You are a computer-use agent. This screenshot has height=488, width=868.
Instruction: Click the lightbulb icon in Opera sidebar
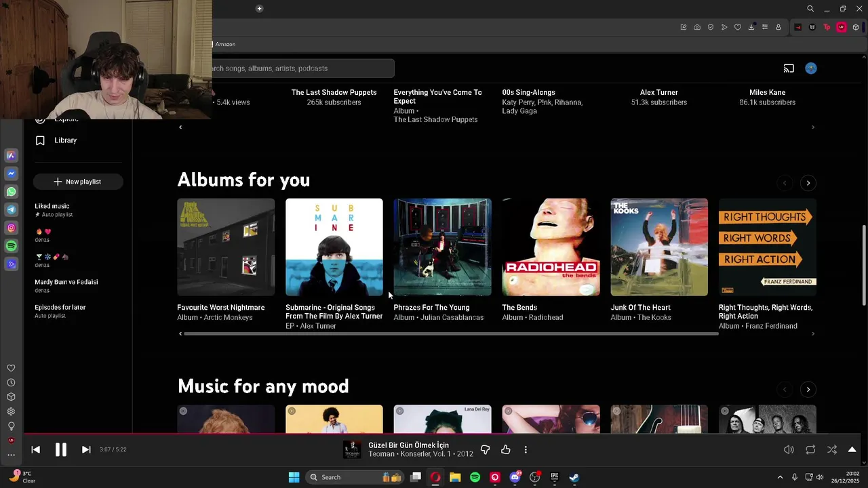point(11,426)
